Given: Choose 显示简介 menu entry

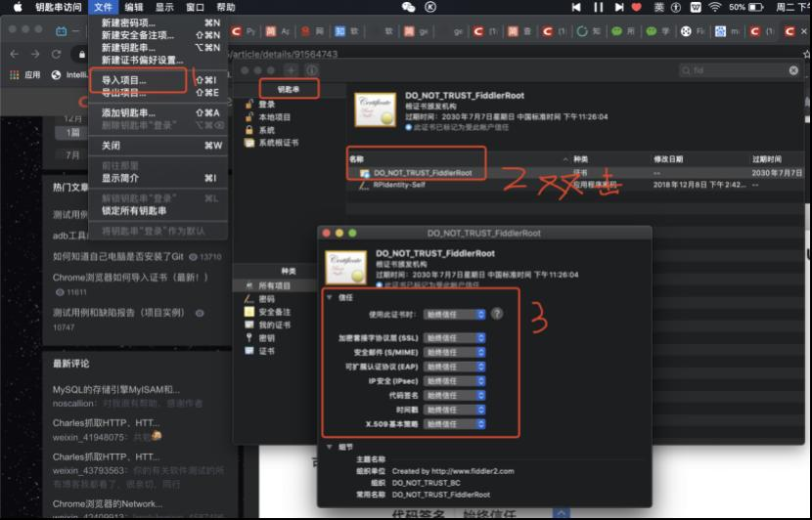Looking at the screenshot, I should coord(158,178).
